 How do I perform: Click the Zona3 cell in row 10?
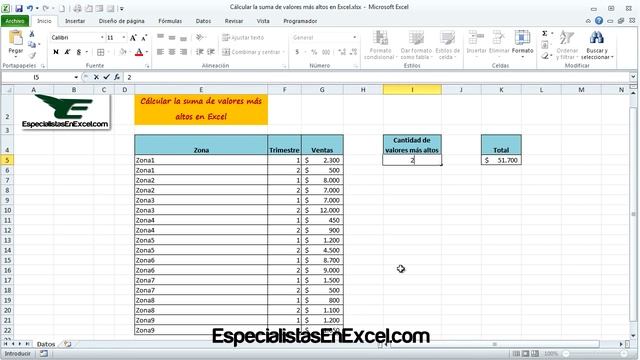pos(201,210)
